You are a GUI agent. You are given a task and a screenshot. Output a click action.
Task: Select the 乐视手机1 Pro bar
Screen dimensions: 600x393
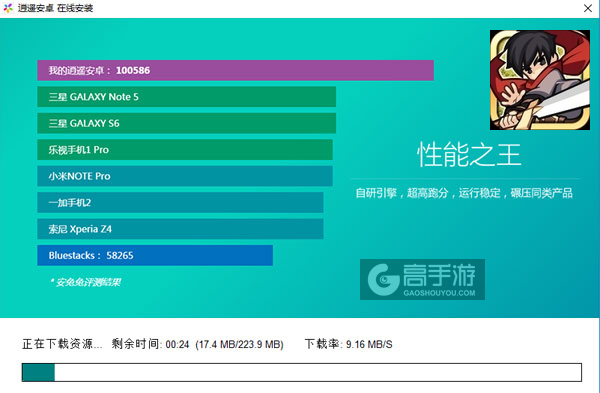click(185, 150)
